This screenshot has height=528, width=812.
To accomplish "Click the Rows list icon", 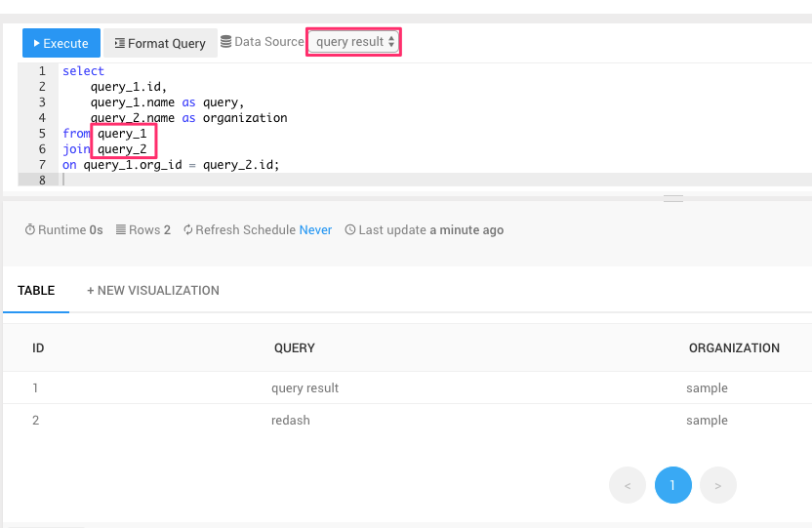I will [121, 230].
